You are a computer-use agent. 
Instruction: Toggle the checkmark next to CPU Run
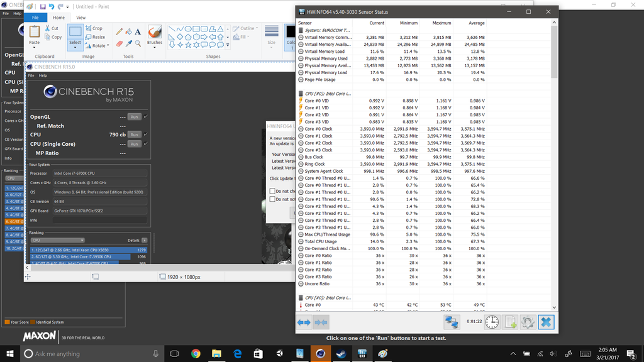tap(146, 134)
